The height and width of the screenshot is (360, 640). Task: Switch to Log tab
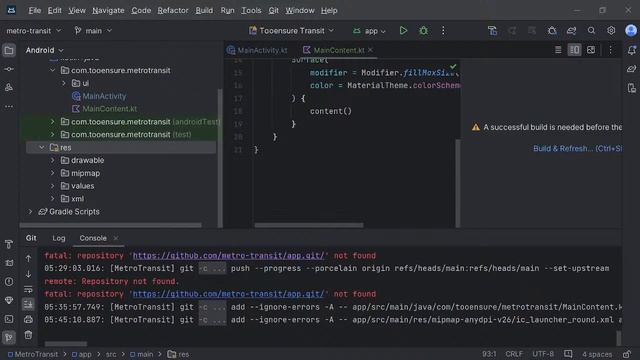[59, 238]
